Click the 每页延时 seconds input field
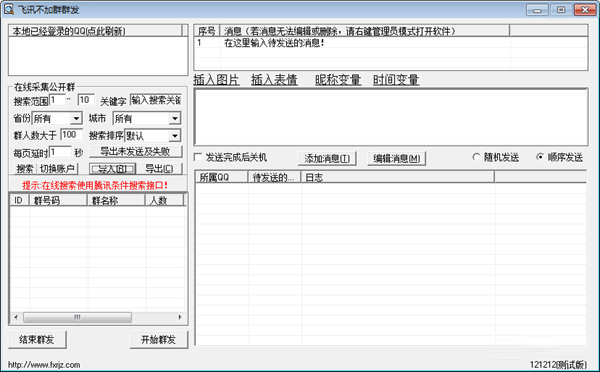Image resolution: width=600 pixels, height=372 pixels. pos(60,152)
